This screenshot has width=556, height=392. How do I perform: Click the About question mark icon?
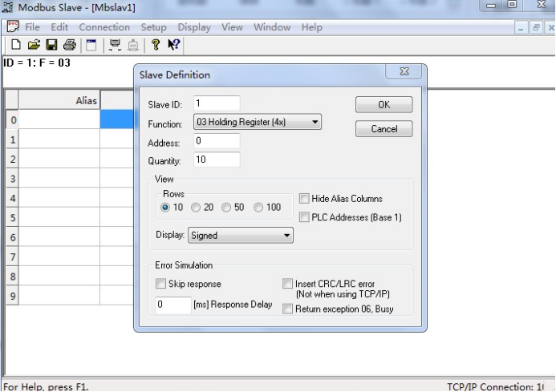pyautogui.click(x=156, y=45)
